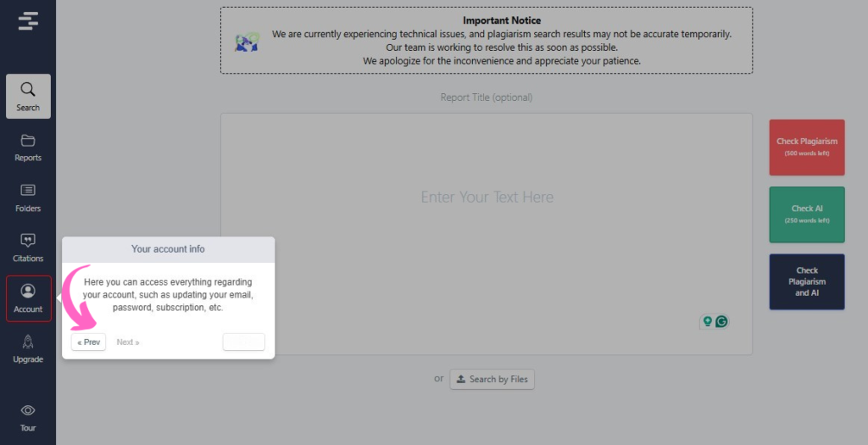Click Check Plagiarism and AI button

coord(807,281)
